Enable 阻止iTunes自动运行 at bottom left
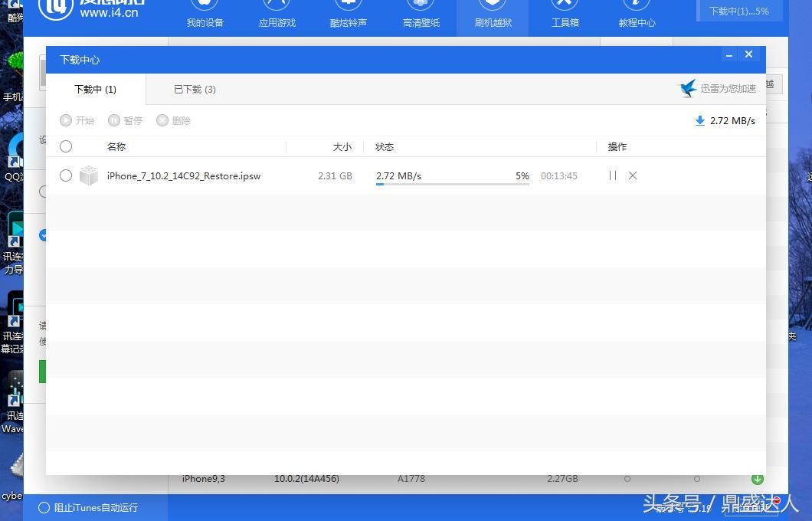812x521 pixels. pos(44,507)
